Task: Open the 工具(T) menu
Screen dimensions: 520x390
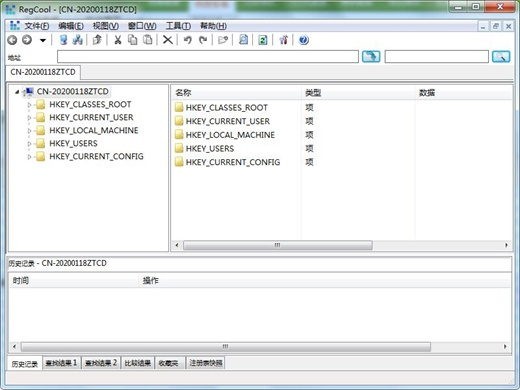Action: click(178, 26)
